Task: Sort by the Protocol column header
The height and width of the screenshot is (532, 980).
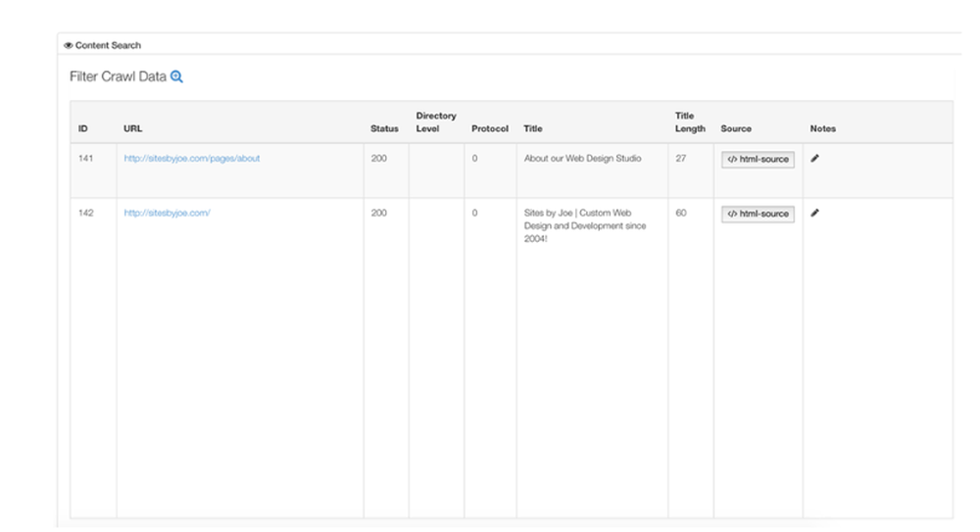Action: click(490, 128)
